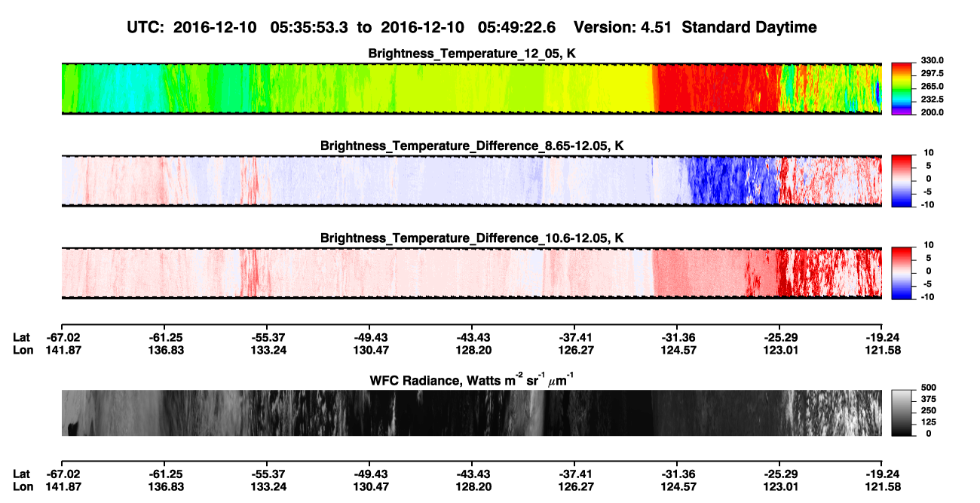Click the 'Lon' row label above the WFC panel
The width and height of the screenshot is (980, 503).
click(23, 350)
